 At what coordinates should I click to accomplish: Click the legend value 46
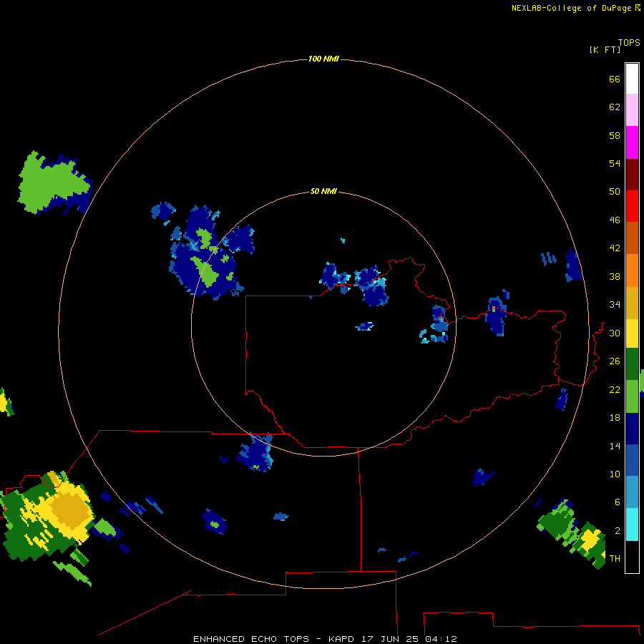tap(615, 220)
